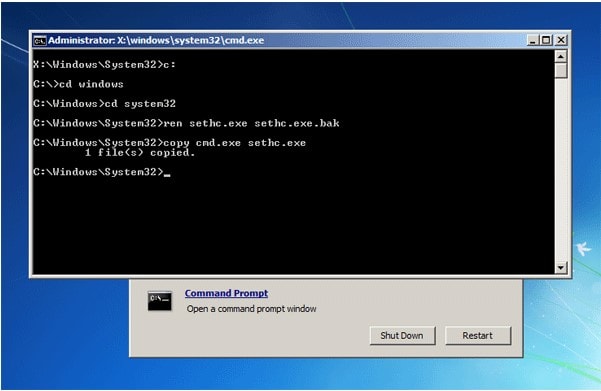Click the console scrollbar thumb
This screenshot has height=391, width=601.
point(561,71)
